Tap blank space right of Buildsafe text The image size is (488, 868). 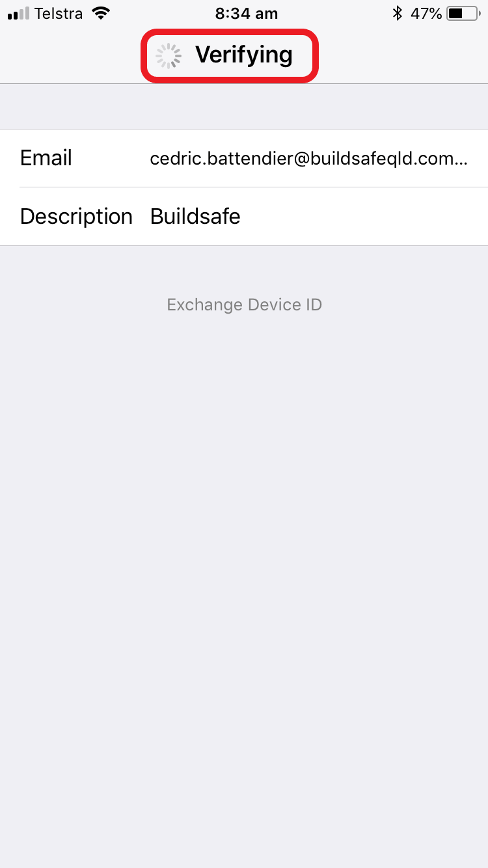tap(364, 216)
